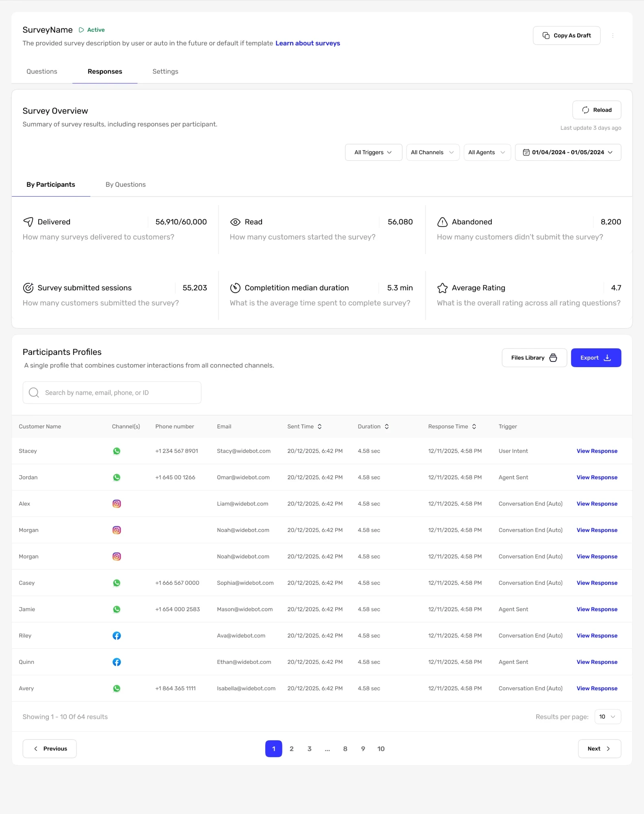Click the email Sophia@widebot.com
The height and width of the screenshot is (814, 644).
coord(245,583)
